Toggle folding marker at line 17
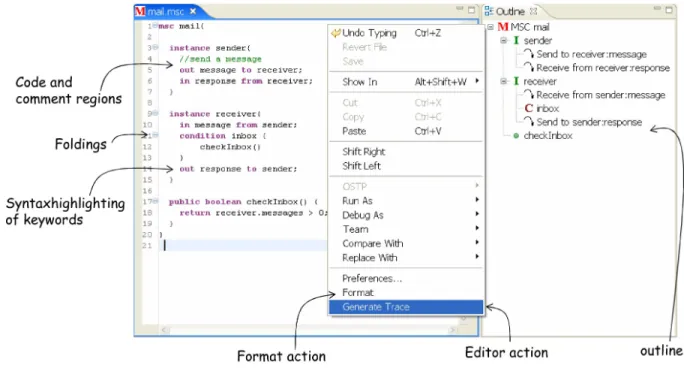This screenshot has height=368, width=684. [x=155, y=201]
